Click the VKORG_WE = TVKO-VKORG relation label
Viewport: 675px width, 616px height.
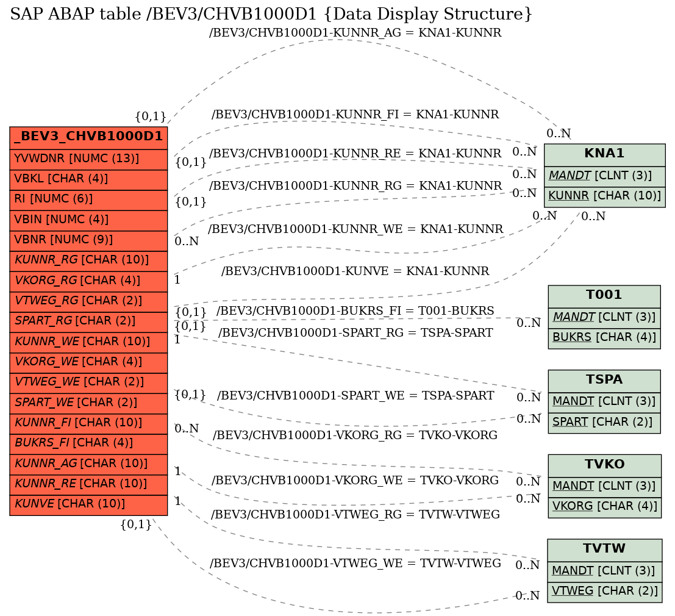355,481
